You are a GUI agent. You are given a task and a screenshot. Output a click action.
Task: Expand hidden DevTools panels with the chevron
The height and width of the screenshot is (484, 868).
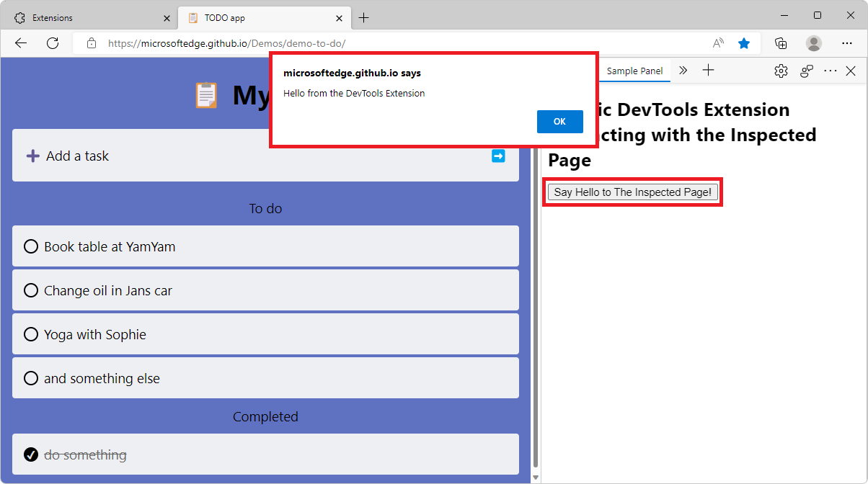683,71
